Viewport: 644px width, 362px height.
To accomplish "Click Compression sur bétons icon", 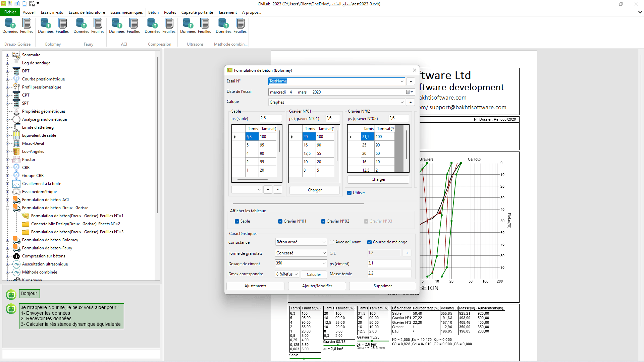I will click(16, 256).
